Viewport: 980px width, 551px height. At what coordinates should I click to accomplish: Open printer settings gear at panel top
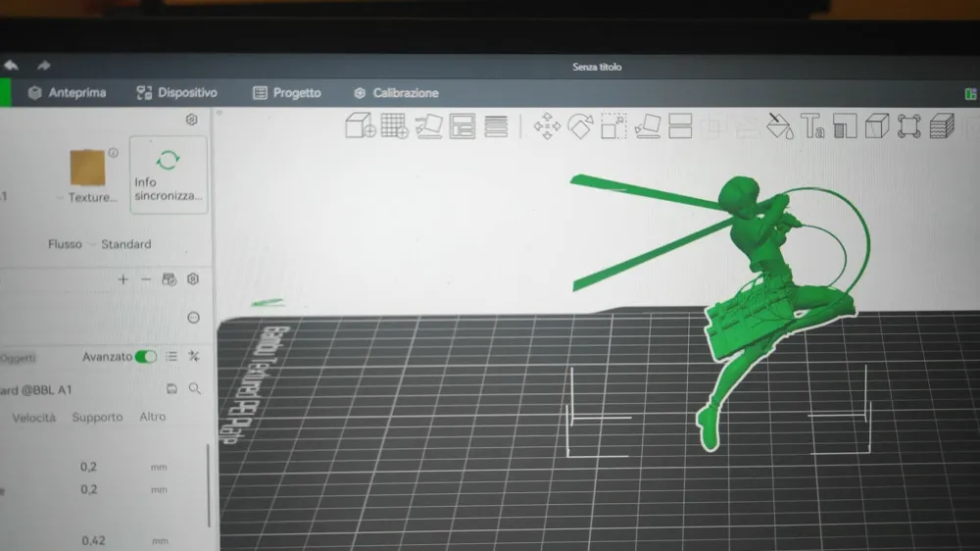(192, 120)
